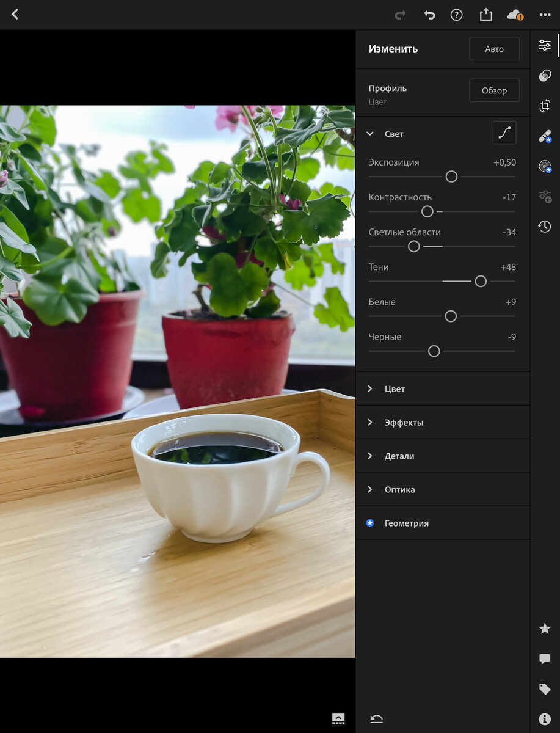Open the info icon
Viewport: 560px width, 733px height.
tap(545, 719)
